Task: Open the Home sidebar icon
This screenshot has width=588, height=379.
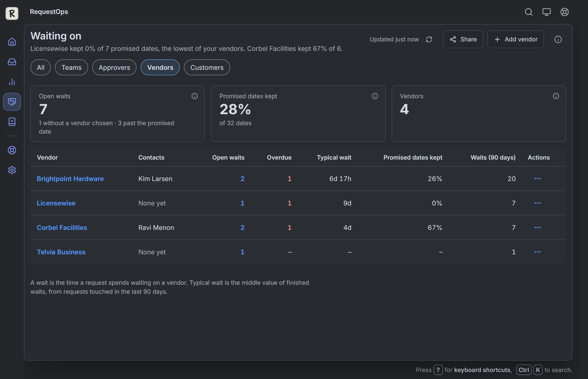Action: (x=12, y=42)
